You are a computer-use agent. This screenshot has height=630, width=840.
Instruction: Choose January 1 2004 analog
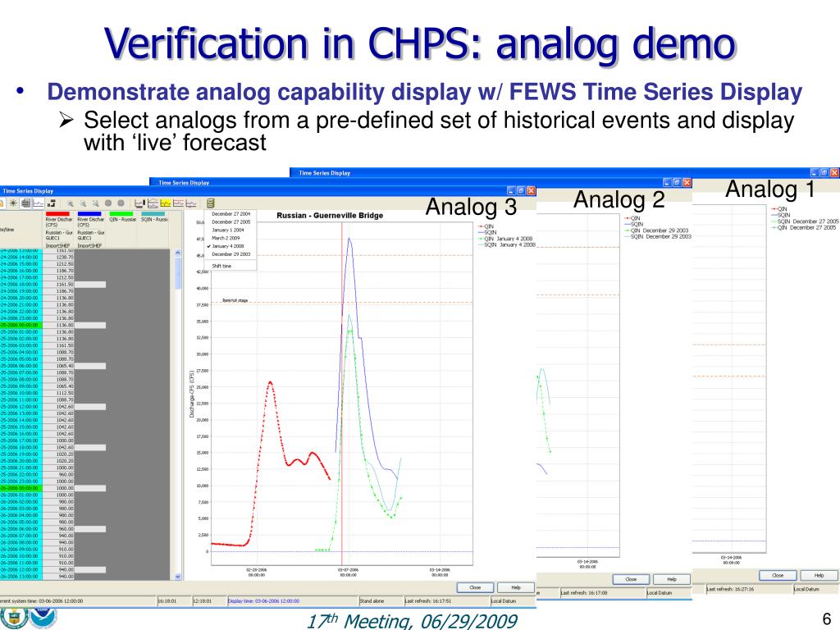(x=231, y=230)
